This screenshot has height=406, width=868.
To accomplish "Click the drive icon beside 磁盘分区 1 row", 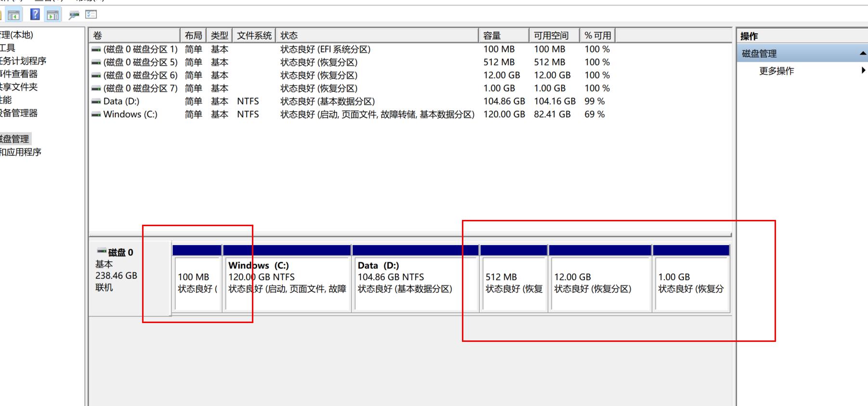I will click(x=96, y=49).
